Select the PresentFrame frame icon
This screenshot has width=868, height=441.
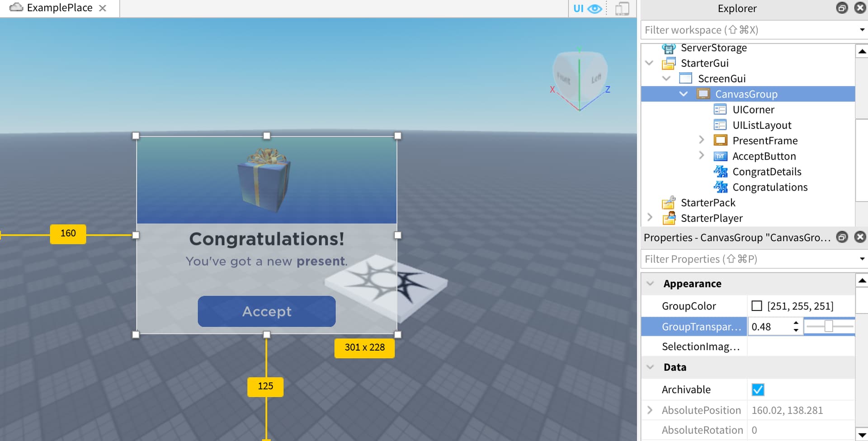point(721,140)
